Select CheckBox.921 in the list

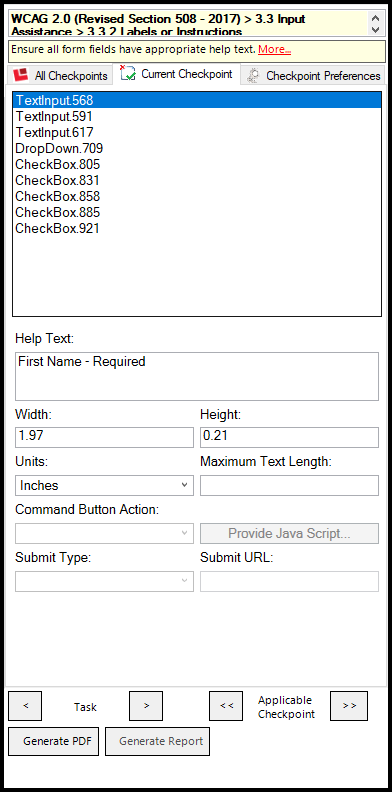point(197,228)
